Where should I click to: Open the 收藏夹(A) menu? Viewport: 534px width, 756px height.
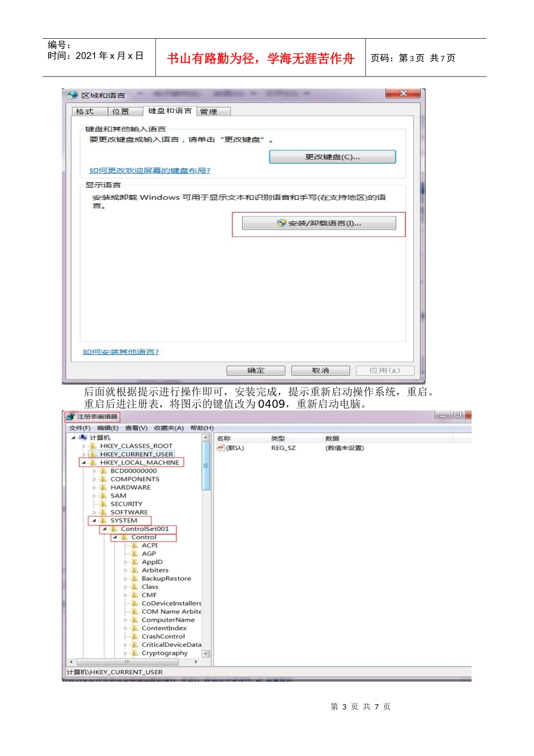click(x=169, y=428)
